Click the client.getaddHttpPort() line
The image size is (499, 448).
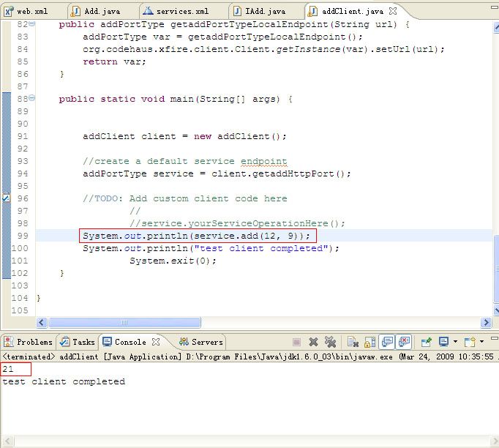click(217, 173)
